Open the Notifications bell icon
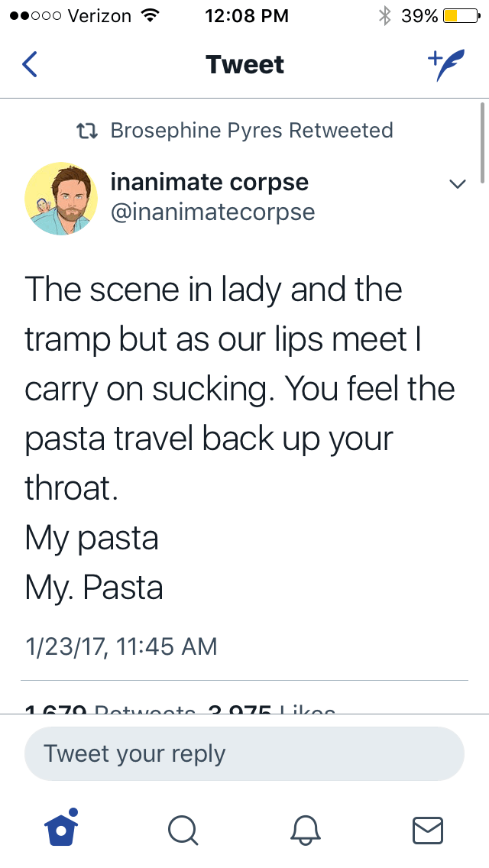The height and width of the screenshot is (868, 489). (x=305, y=829)
